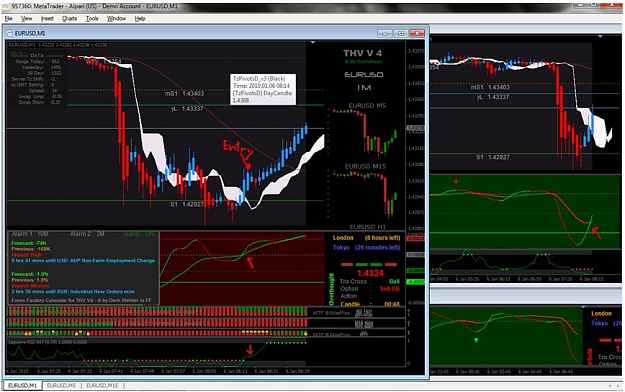The image size is (625, 392).
Task: Click the yL 1.43337 label in M1 chart
Action: point(187,108)
